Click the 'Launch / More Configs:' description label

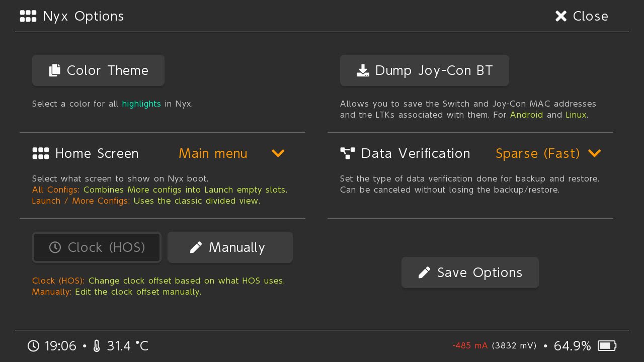81,201
